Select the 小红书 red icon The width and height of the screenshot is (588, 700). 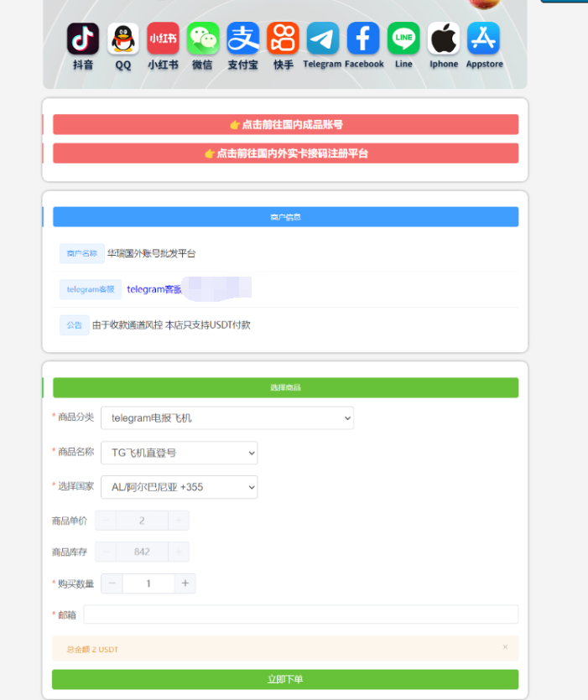point(163,39)
